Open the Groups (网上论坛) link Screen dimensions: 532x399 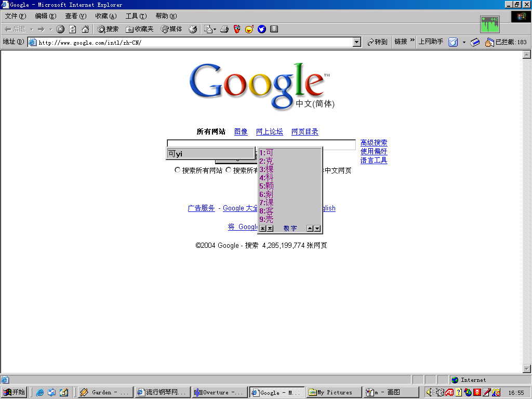[270, 131]
